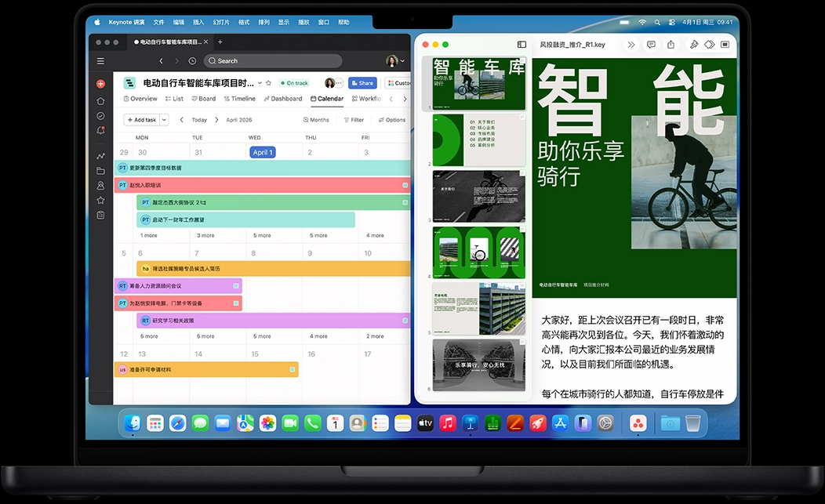Launch Safari from the Dock
825x504 pixels.
(176, 422)
